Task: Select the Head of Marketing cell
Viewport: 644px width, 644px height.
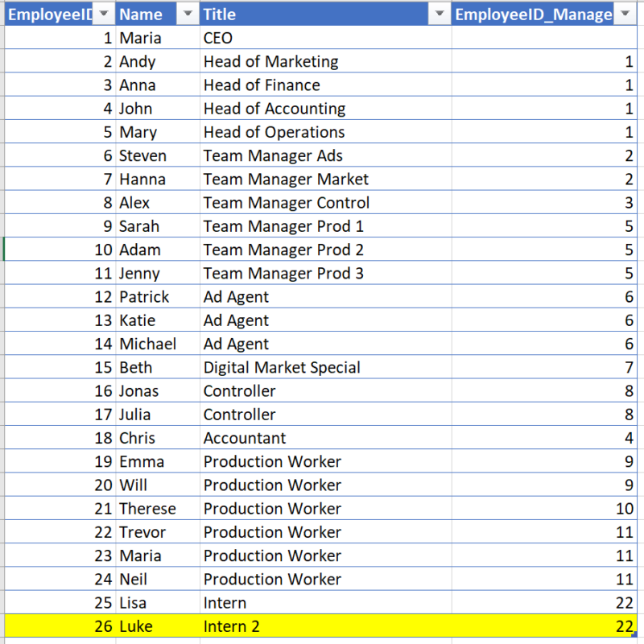Action: click(x=322, y=61)
